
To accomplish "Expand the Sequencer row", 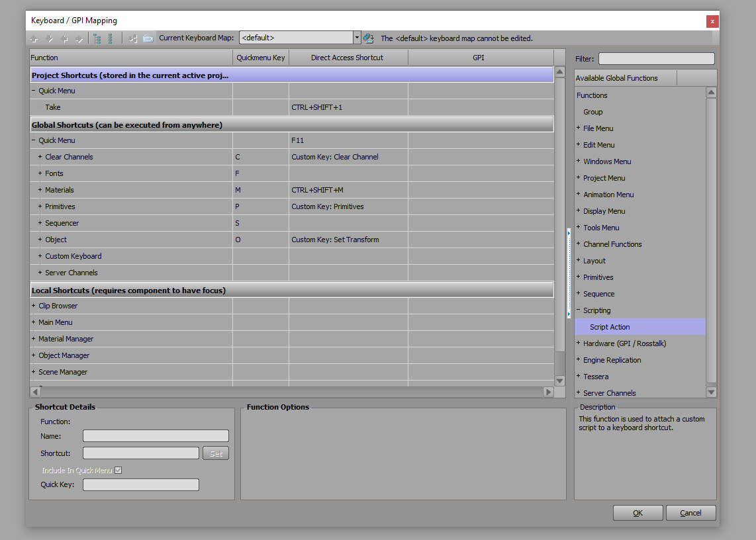I will (40, 223).
